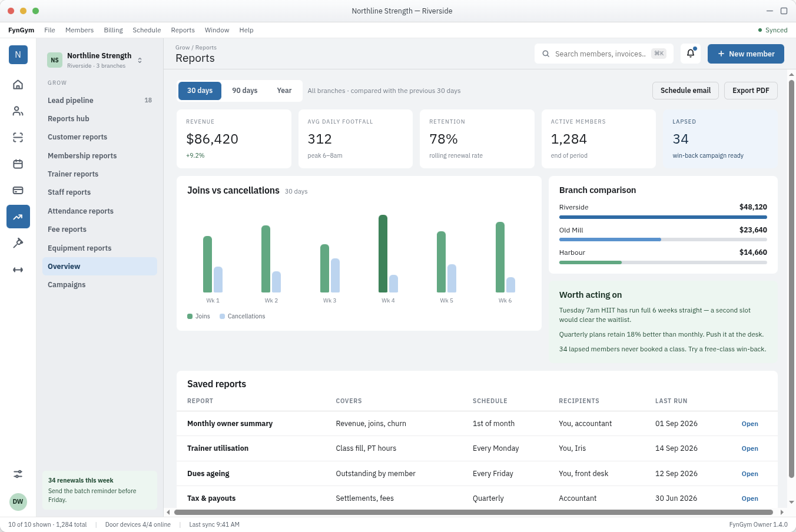This screenshot has height=532, width=796.
Task: Open the notifications bell
Action: [x=691, y=54]
